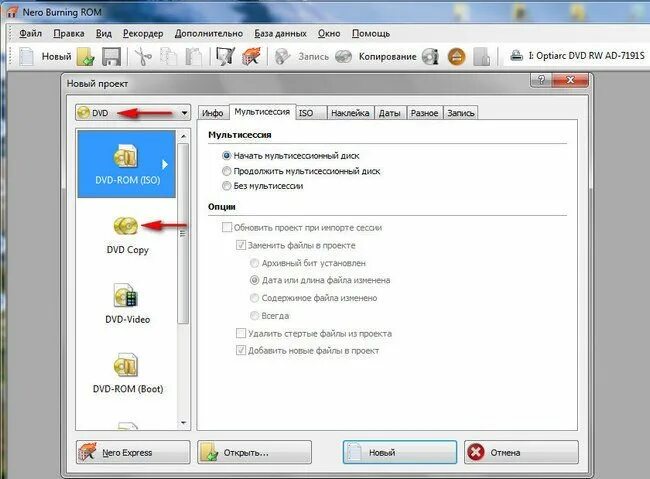Click the Open file folder toolbar icon

[86, 56]
